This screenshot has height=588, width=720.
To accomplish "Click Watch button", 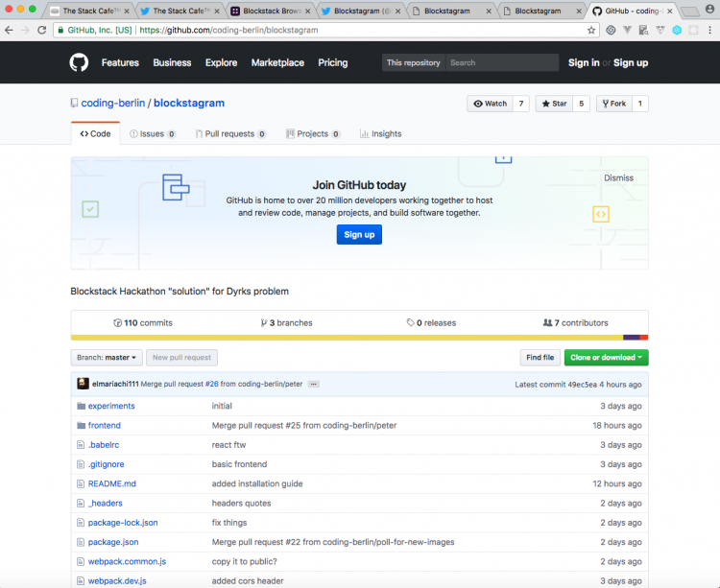I will click(x=490, y=104).
